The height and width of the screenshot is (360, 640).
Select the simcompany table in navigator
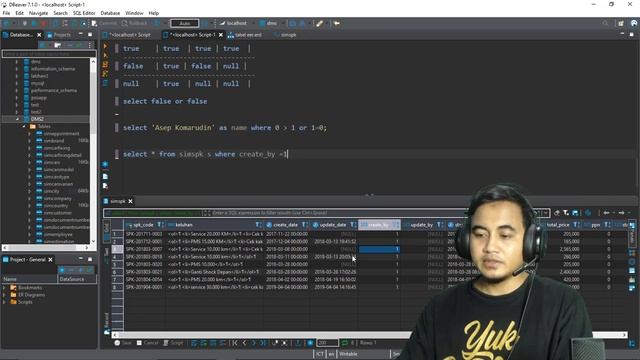pos(58,198)
